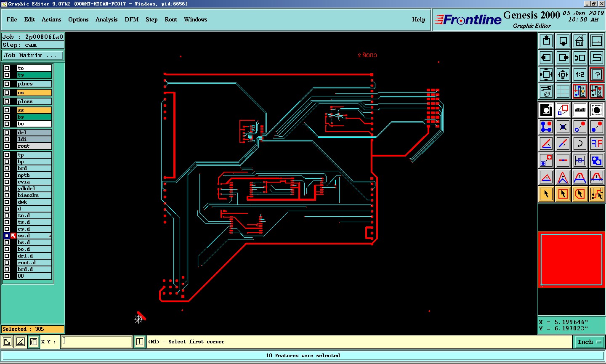The image size is (606, 364).
Task: Click the pan down view icon
Action: pyautogui.click(x=563, y=41)
